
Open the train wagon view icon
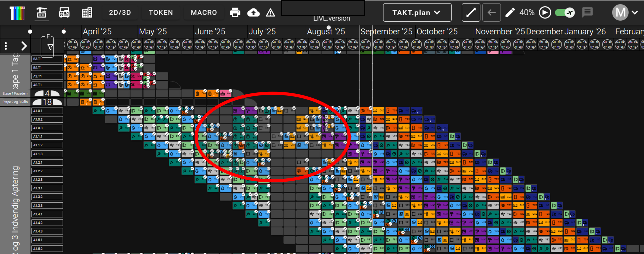64,13
